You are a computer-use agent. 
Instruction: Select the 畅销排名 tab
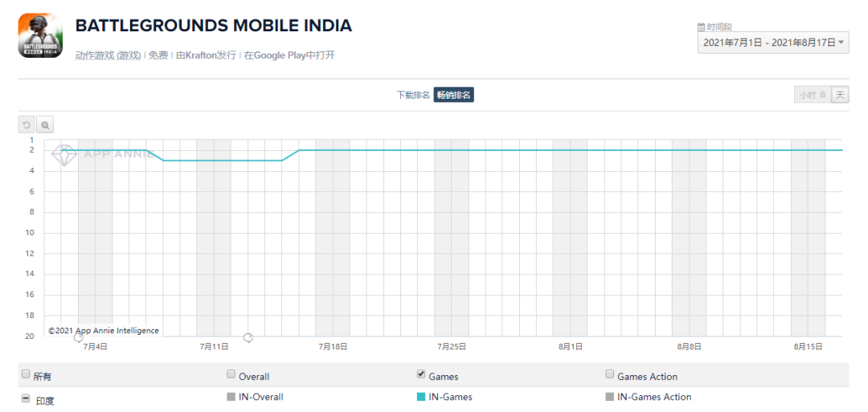[x=454, y=95]
